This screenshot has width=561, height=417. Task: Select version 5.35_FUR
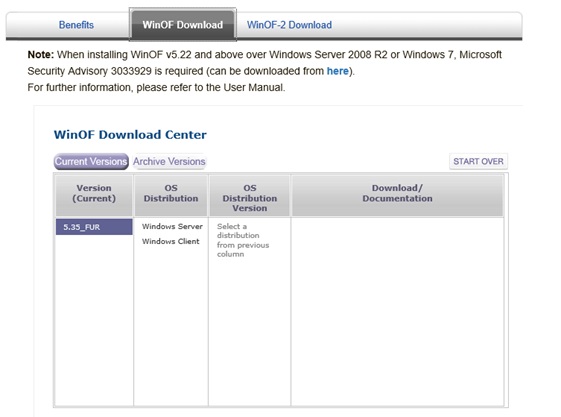tap(94, 227)
